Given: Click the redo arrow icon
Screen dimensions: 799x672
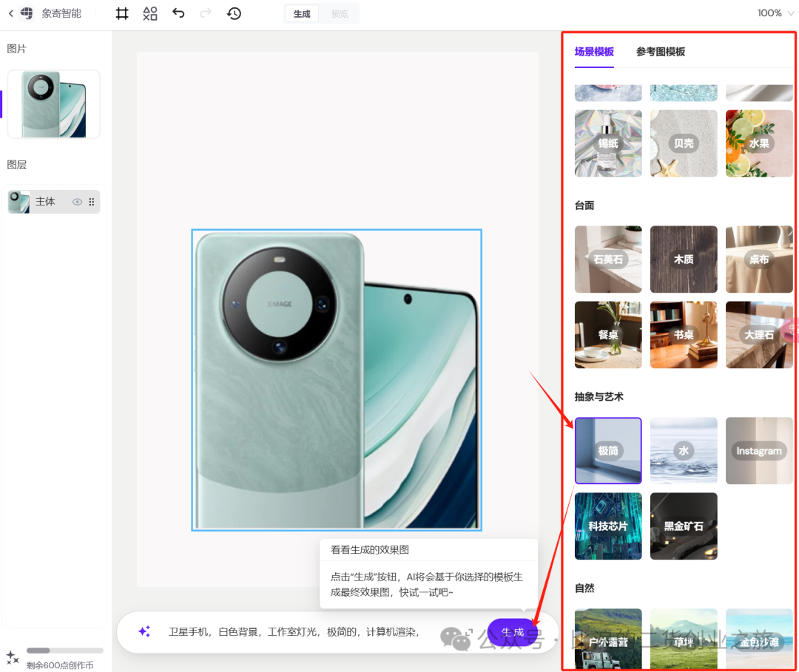Looking at the screenshot, I should [206, 13].
